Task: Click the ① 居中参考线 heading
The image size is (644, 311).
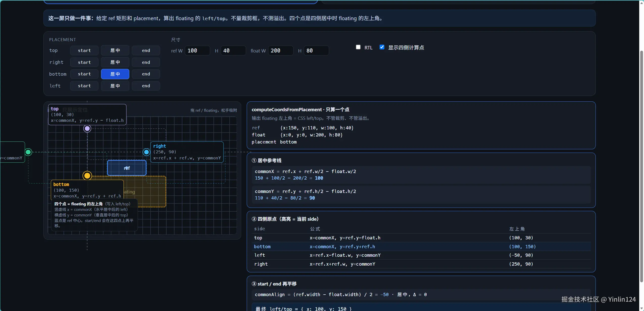Action: (x=266, y=161)
